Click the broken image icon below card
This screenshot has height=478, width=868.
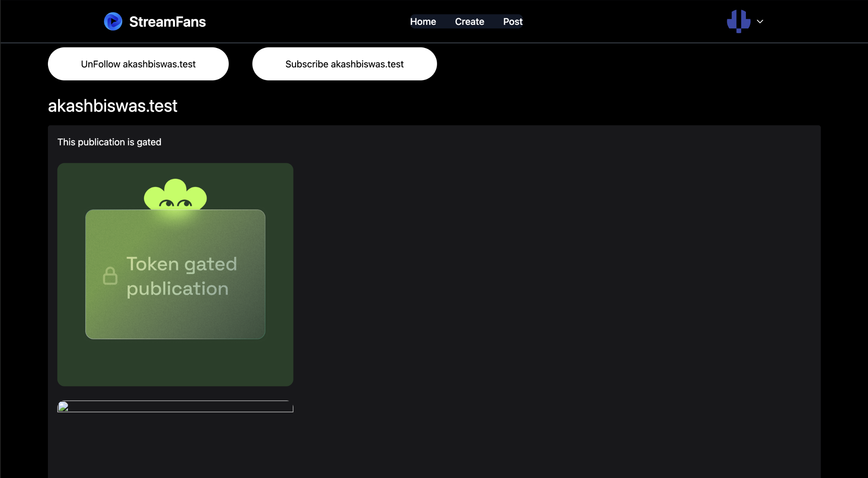pos(63,407)
